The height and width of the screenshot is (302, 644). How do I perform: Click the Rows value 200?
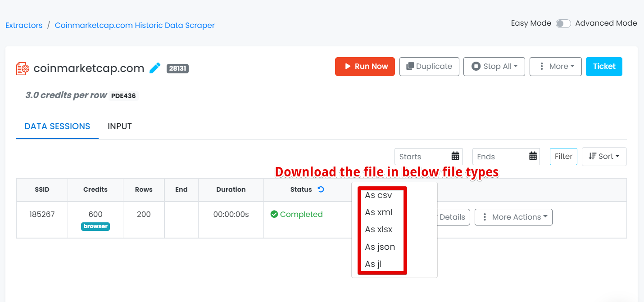point(144,214)
